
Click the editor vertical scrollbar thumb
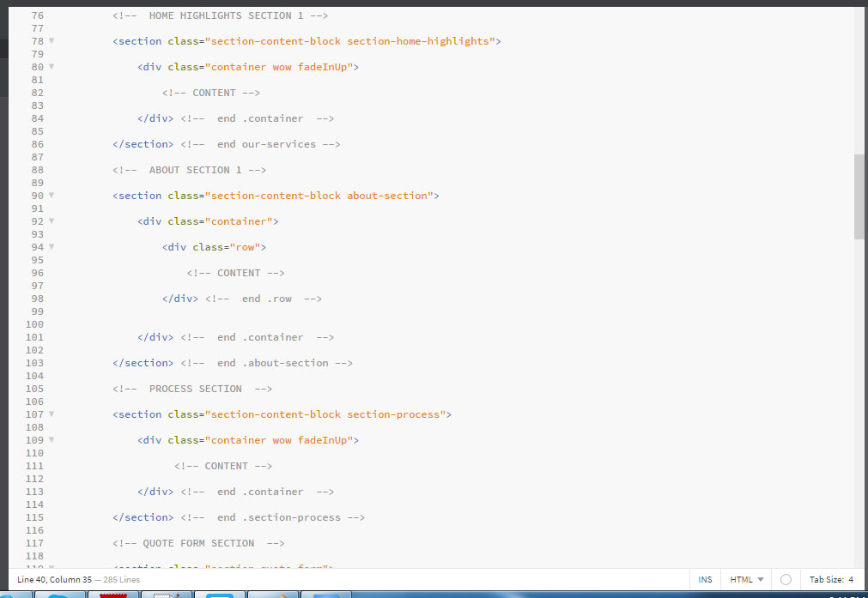pos(859,196)
